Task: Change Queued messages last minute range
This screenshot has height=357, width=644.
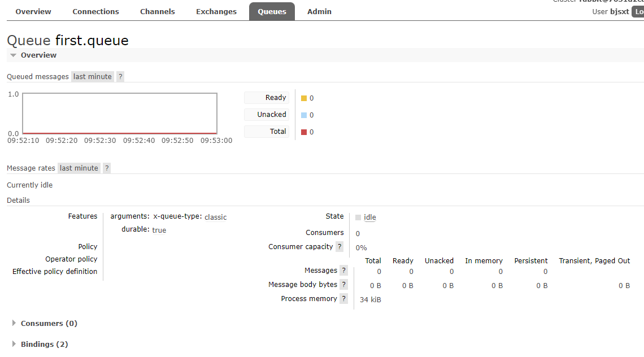Action: 93,76
